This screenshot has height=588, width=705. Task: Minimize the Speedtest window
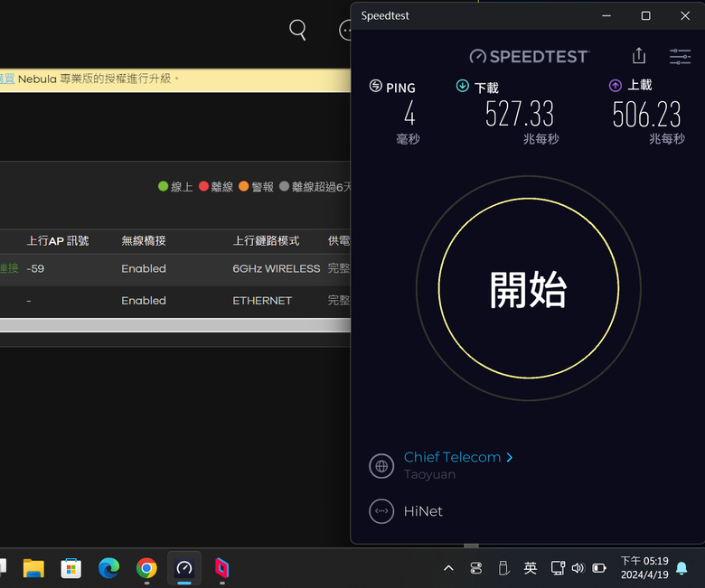(606, 15)
